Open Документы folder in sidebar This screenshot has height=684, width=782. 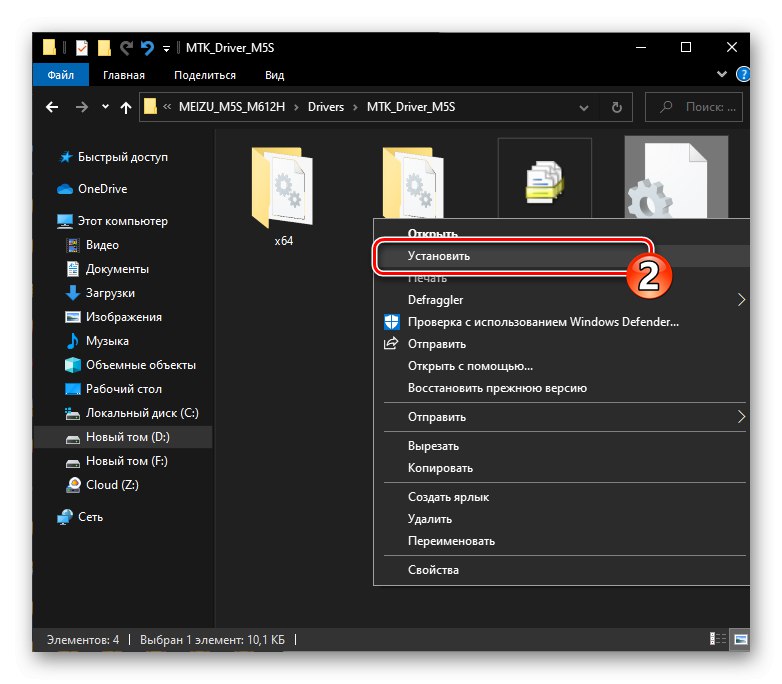click(117, 269)
